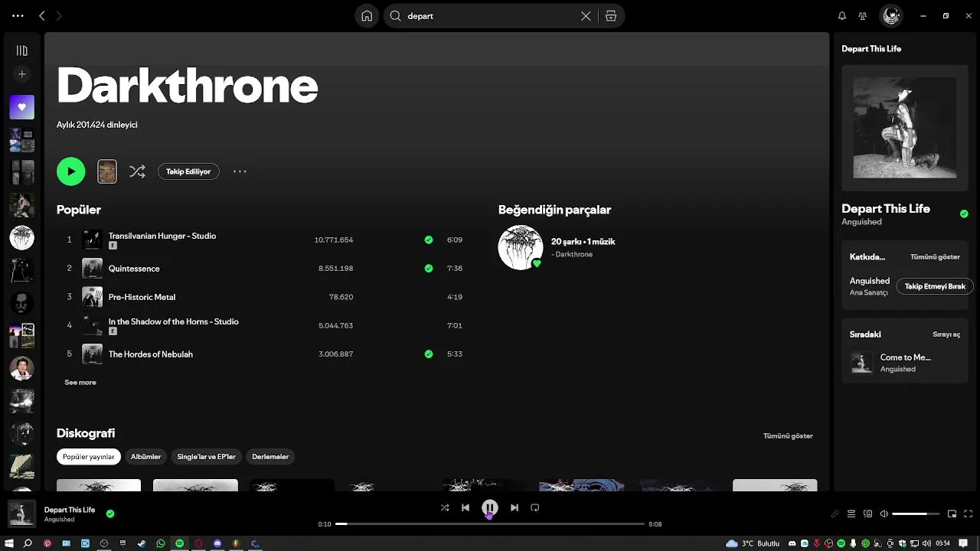The width and height of the screenshot is (980, 551).
Task: Open the Windows Start menu
Action: click(9, 543)
